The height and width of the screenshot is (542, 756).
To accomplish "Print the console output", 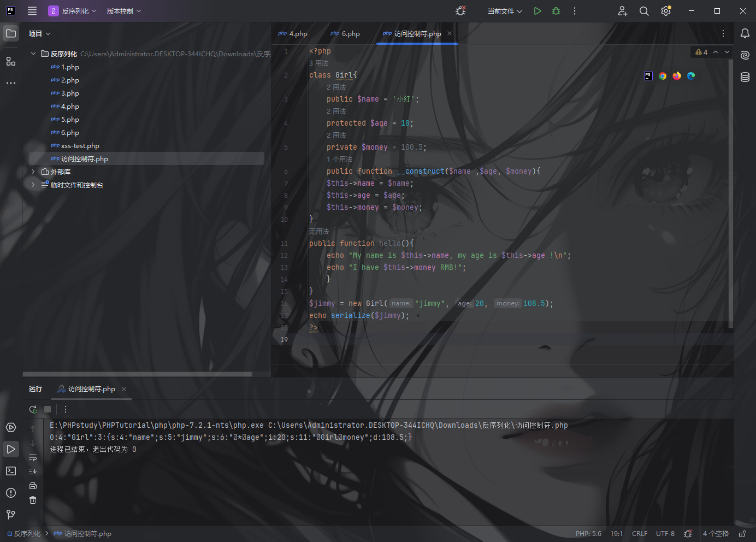I will pos(33,486).
